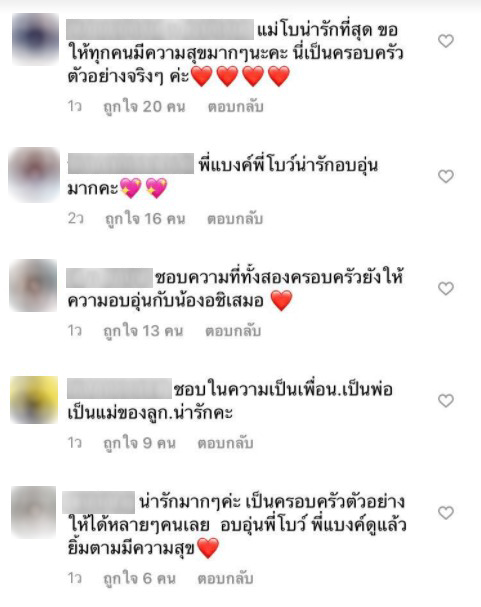Image resolution: width=481 pixels, height=607 pixels.
Task: Open list of 13 likes on third comment
Action: tap(143, 331)
